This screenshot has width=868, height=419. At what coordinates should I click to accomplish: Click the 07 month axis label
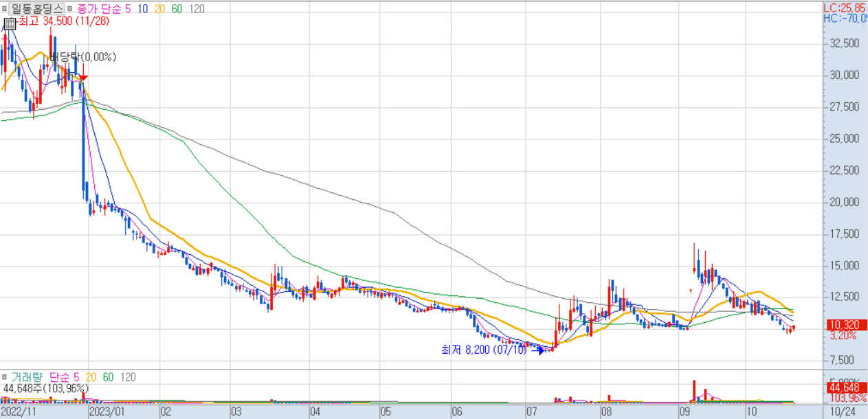(531, 412)
